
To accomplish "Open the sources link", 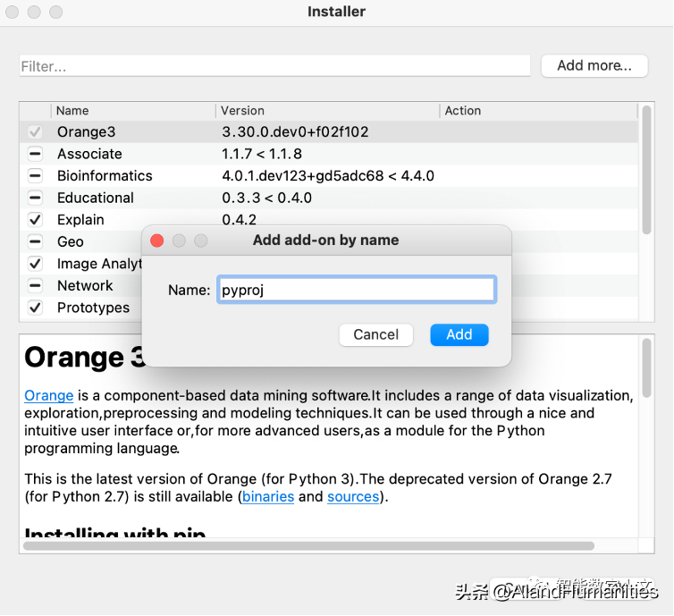I will click(353, 496).
